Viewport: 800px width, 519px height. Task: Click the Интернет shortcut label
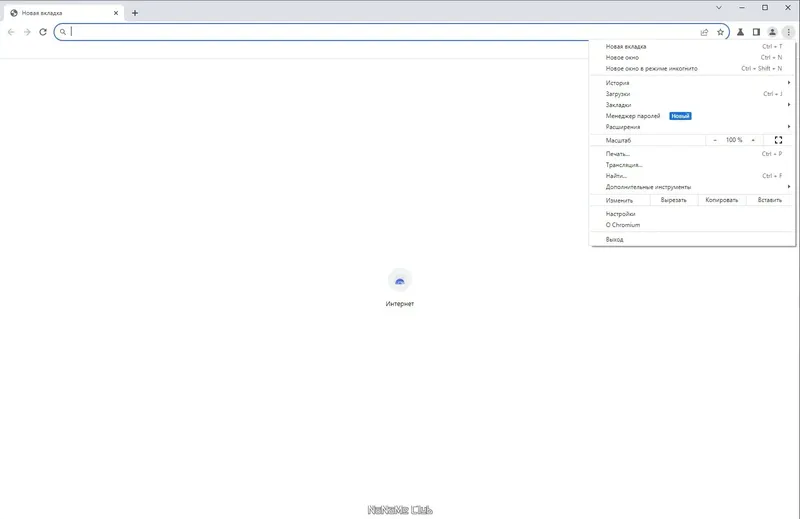tap(399, 304)
